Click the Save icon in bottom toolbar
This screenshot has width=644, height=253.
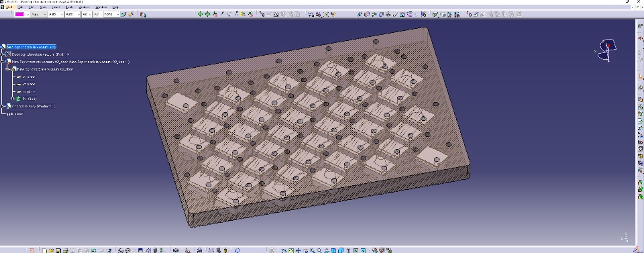point(59,250)
